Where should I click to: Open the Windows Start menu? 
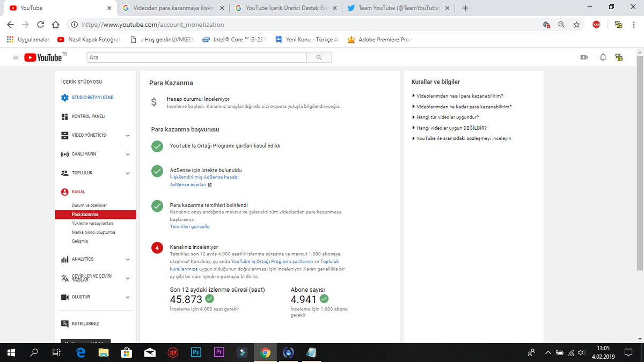[x=11, y=352]
